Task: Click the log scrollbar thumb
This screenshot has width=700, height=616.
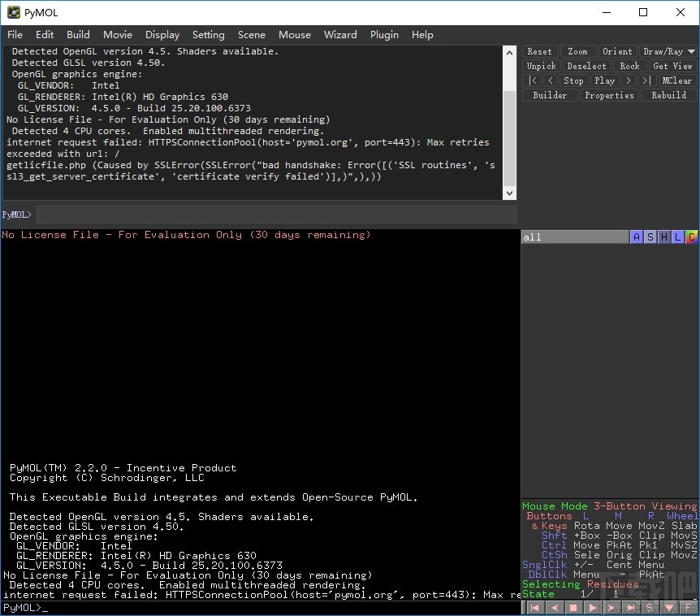Action: [509, 138]
